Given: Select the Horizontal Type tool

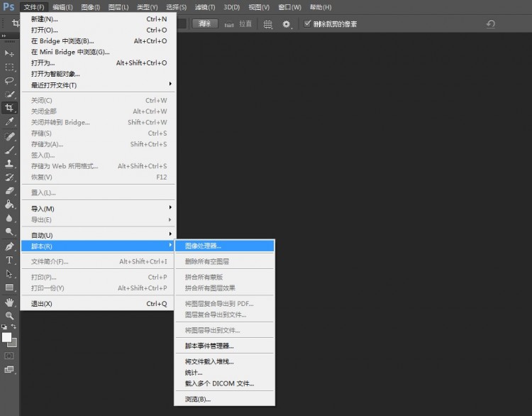Looking at the screenshot, I should [9, 260].
